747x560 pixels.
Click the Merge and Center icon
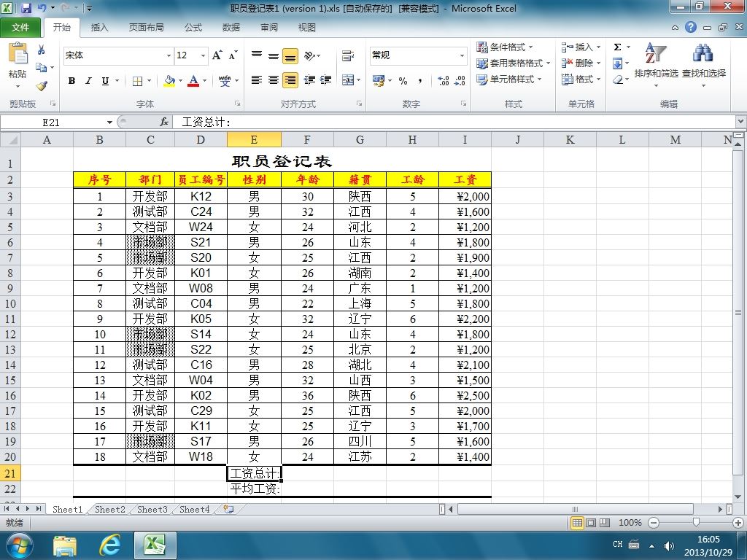pyautogui.click(x=348, y=80)
